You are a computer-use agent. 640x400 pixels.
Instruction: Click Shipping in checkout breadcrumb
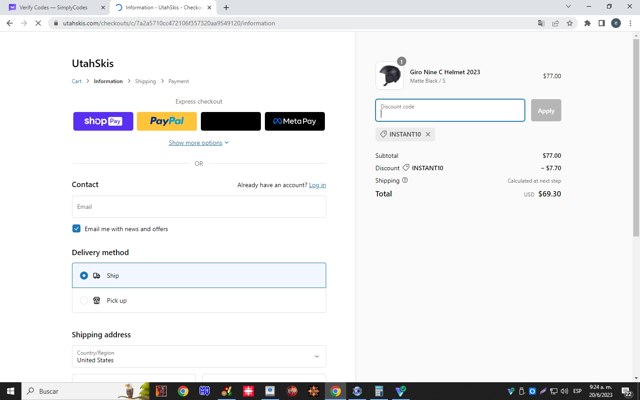pos(145,81)
